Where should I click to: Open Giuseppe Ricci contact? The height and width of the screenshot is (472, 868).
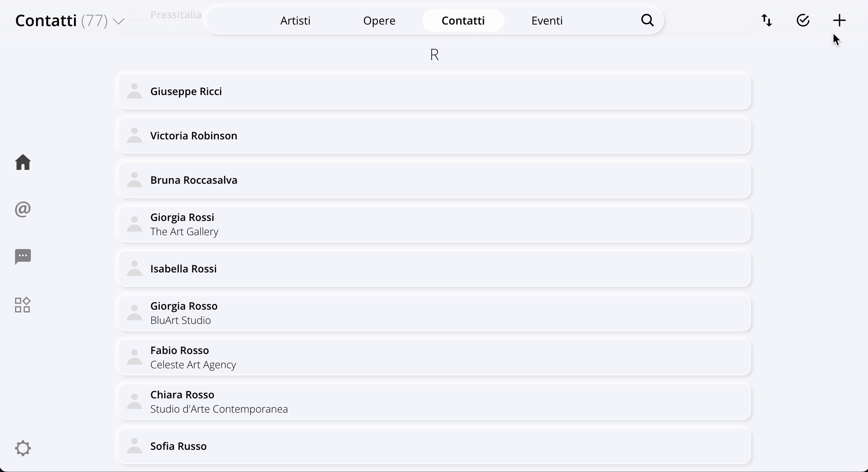[x=434, y=91]
